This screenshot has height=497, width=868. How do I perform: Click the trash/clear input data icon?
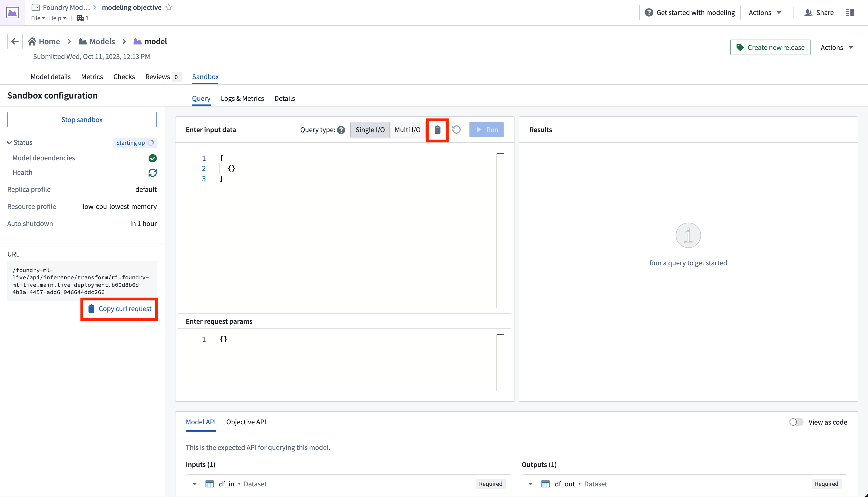pyautogui.click(x=438, y=130)
